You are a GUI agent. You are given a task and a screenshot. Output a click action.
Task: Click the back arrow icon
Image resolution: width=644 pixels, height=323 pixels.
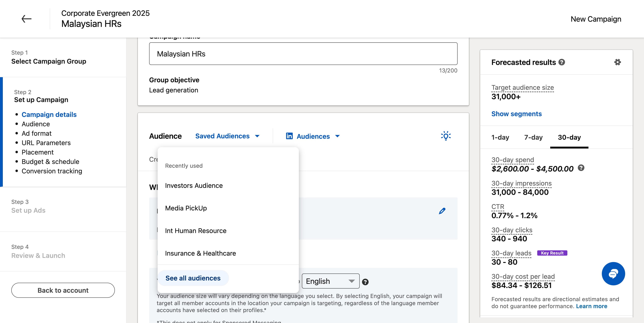pos(26,19)
